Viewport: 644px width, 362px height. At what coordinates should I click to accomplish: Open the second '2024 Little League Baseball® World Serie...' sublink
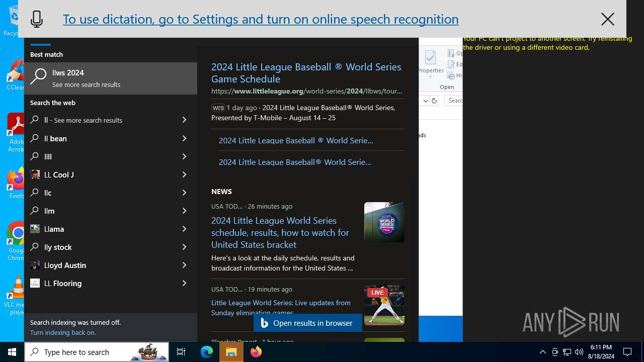click(295, 162)
